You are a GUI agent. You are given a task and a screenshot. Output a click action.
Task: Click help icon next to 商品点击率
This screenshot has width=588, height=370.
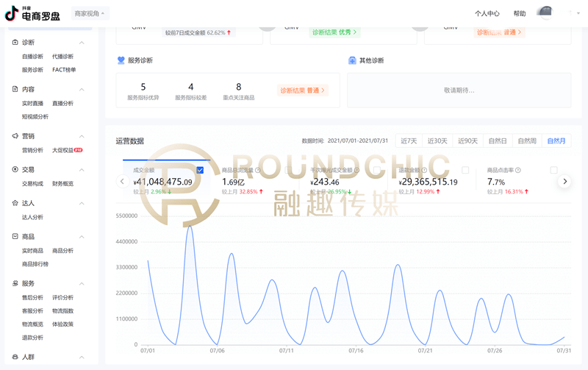(x=519, y=170)
